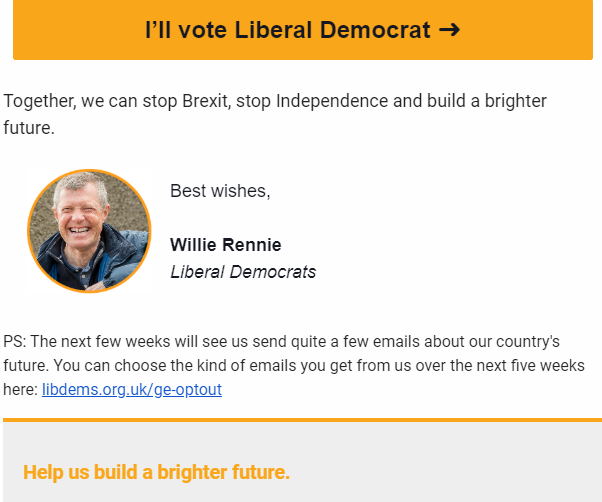Image resolution: width=602 pixels, height=502 pixels.
Task: Click the italic "Liberal Democrats" text under the name
Action: [x=243, y=272]
